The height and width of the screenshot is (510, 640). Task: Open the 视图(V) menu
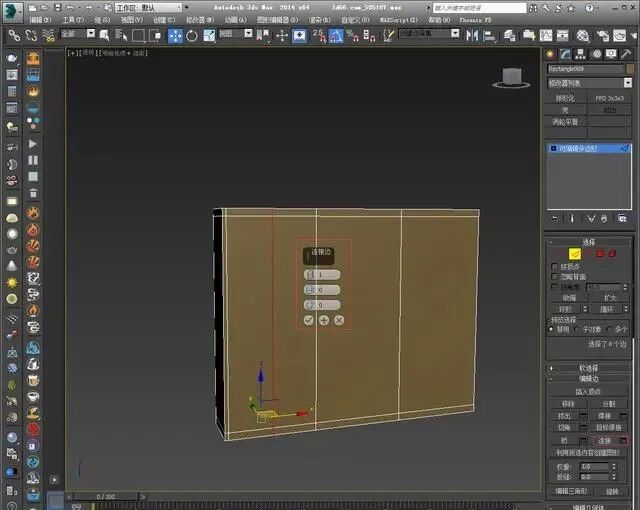[132, 20]
